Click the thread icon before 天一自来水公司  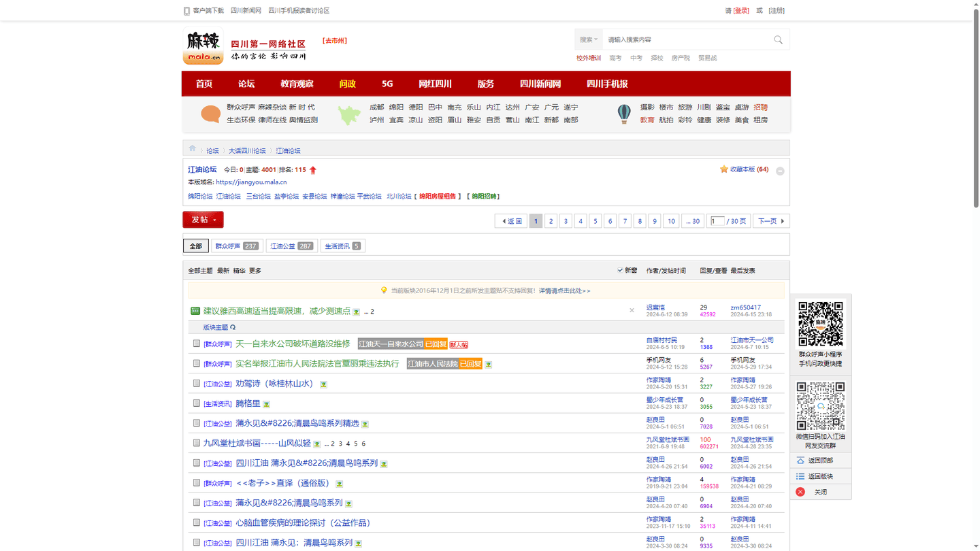pyautogui.click(x=196, y=344)
